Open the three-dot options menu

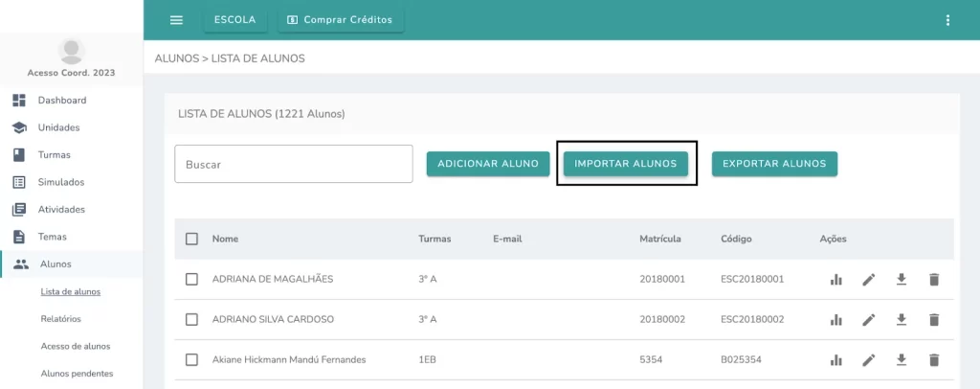947,20
